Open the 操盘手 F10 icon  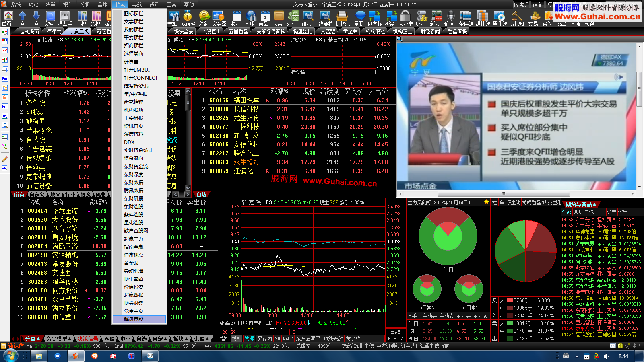(x=65, y=19)
